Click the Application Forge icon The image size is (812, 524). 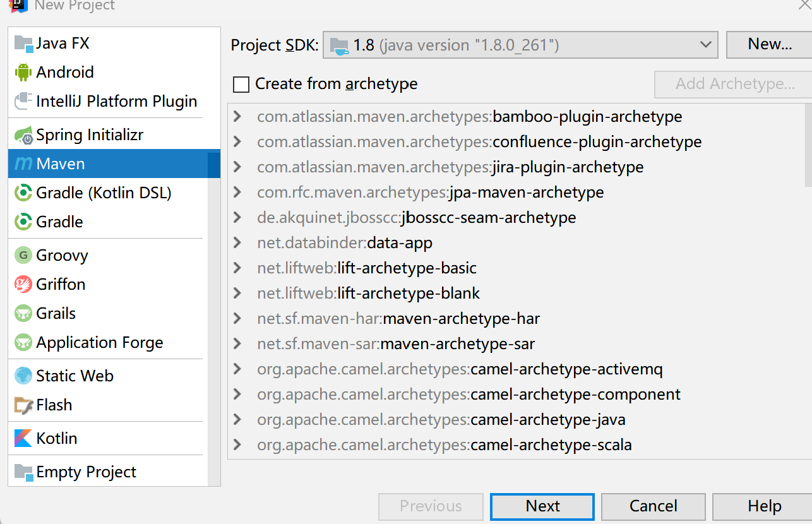point(23,343)
